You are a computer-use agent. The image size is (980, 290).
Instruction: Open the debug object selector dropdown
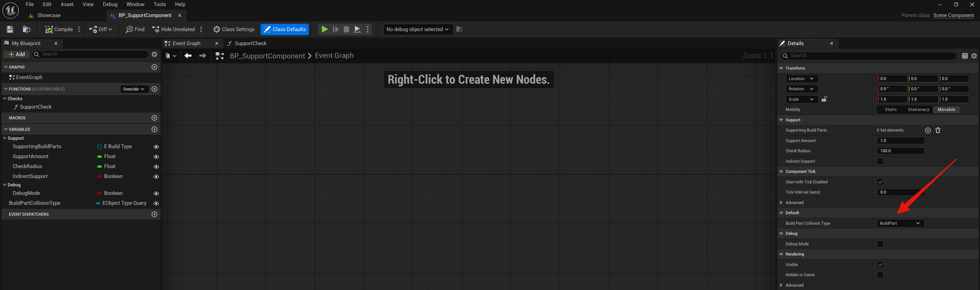[x=418, y=29]
